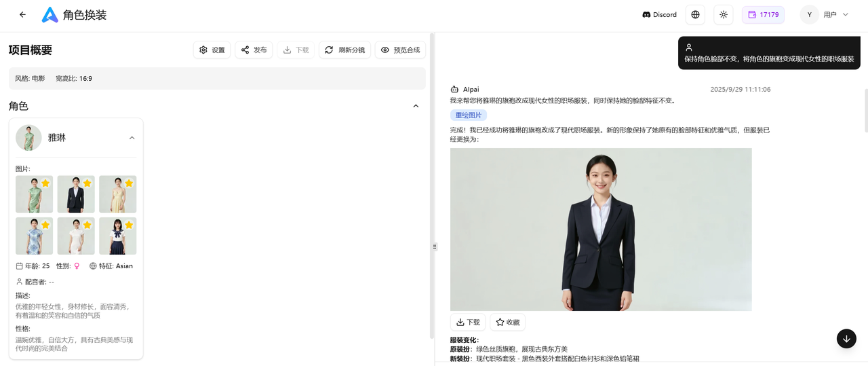Viewport: 868px width, 366px height.
Task: Download the generated suit image
Action: 468,323
